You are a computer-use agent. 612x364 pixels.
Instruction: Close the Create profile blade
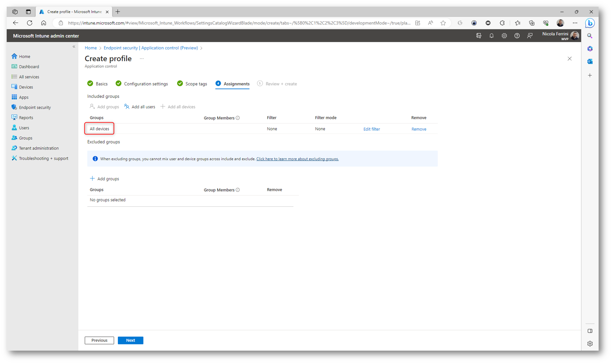pos(569,59)
